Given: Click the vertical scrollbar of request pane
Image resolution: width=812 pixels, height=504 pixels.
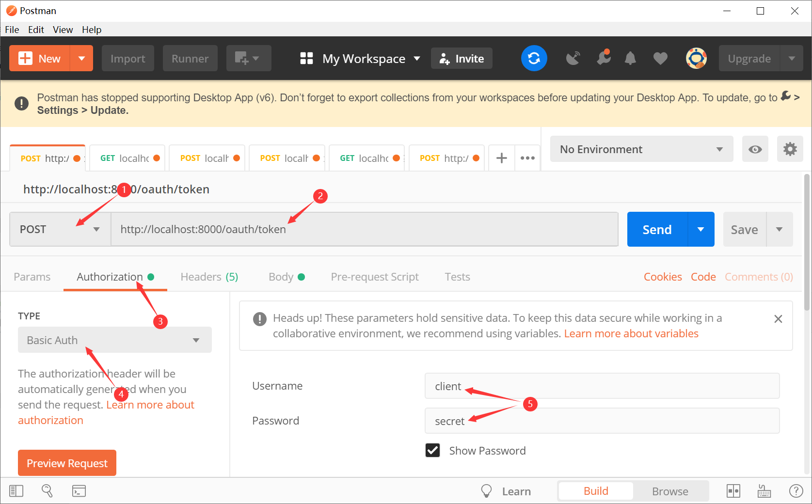Looking at the screenshot, I should click(x=807, y=242).
